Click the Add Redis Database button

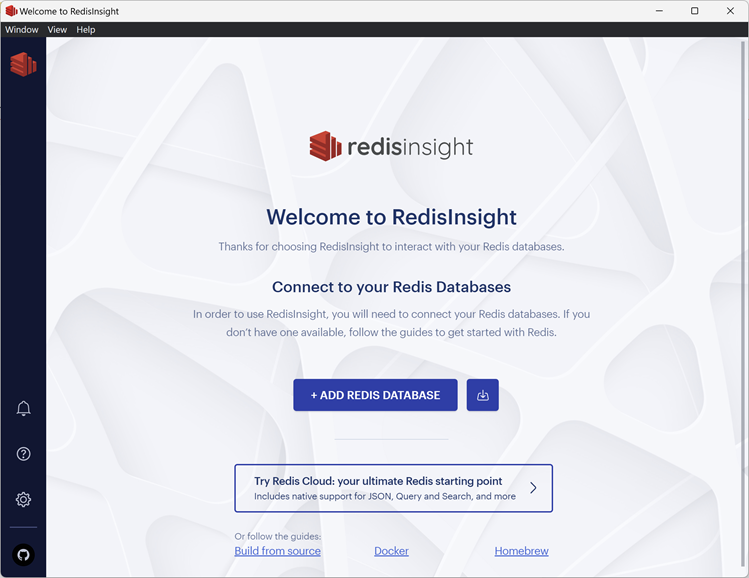(375, 395)
